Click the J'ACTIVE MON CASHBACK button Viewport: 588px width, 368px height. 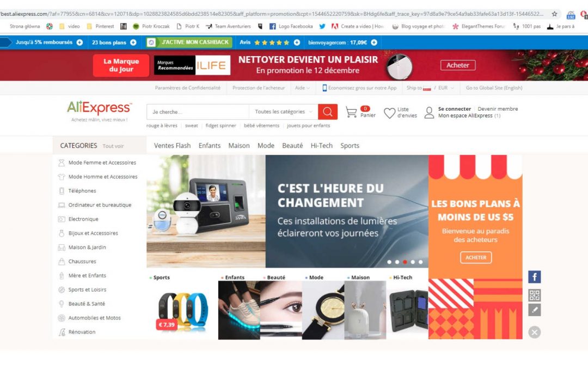[x=189, y=43]
